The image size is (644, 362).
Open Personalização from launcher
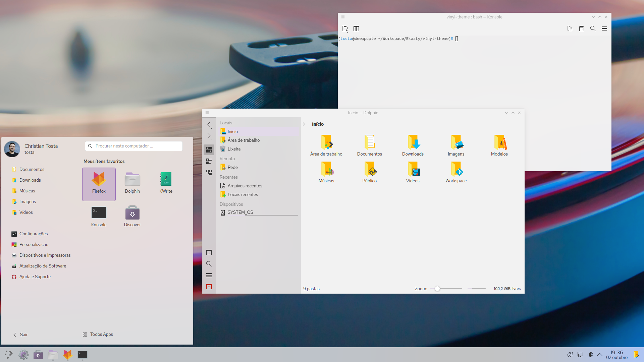(30, 245)
